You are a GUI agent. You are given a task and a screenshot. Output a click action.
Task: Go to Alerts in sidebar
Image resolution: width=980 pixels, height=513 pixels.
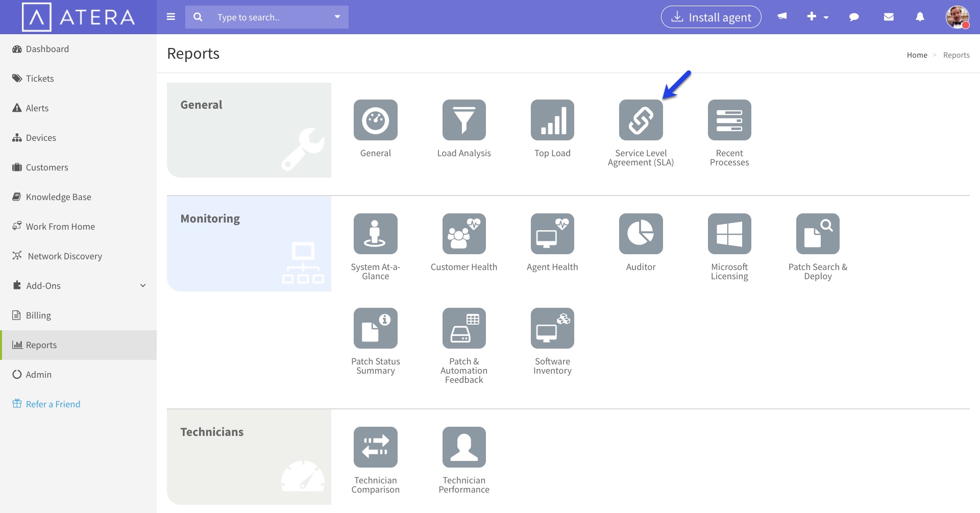(x=78, y=108)
